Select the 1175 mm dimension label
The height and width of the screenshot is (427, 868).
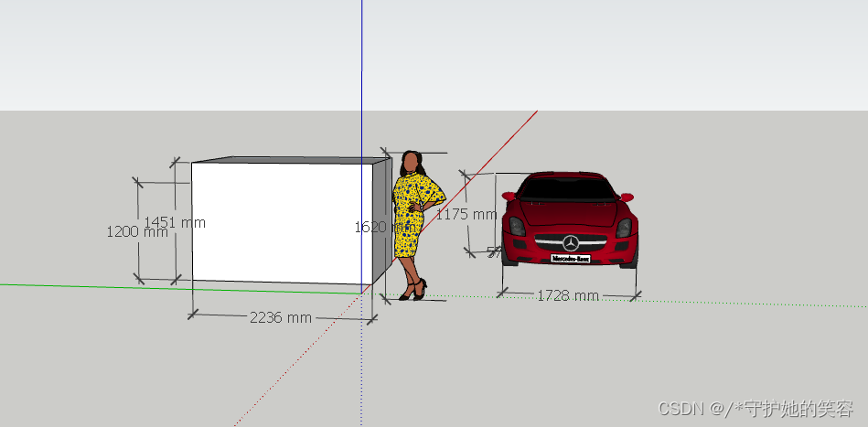pyautogui.click(x=466, y=214)
